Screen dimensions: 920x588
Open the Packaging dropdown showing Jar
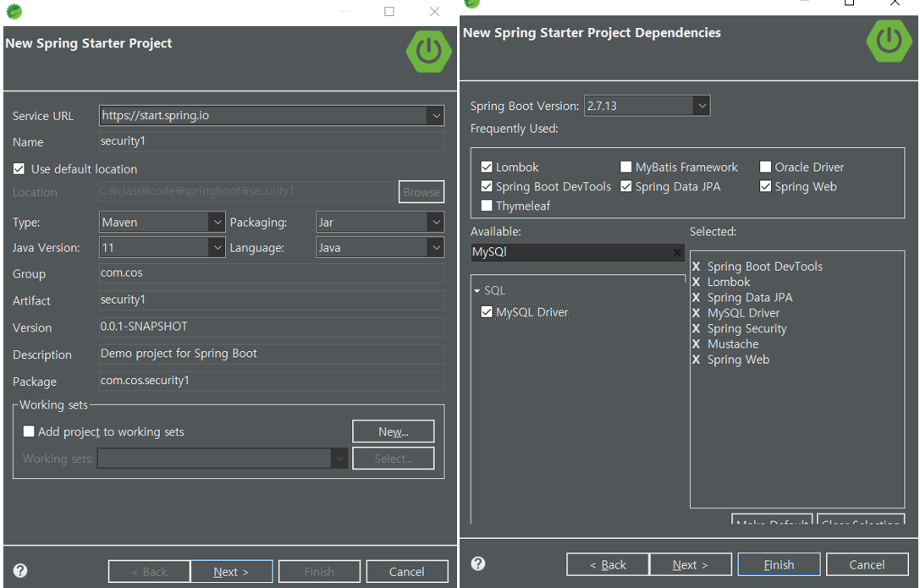pyautogui.click(x=436, y=223)
